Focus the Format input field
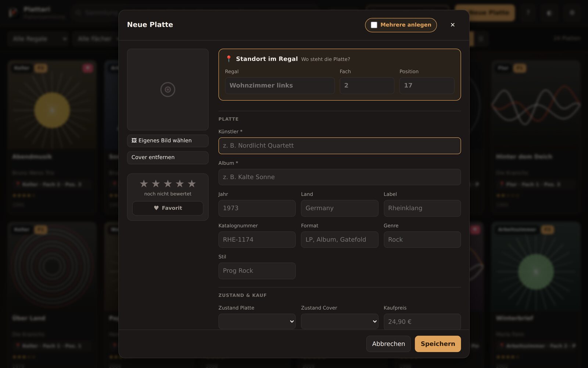The width and height of the screenshot is (588, 368). coord(340,240)
